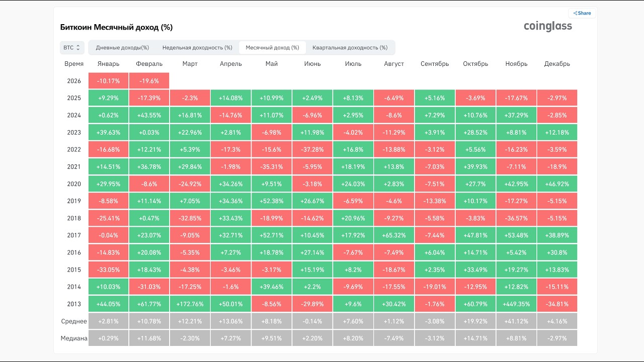This screenshot has height=362, width=644.
Task: Switch to Недельная доходность (%) tab
Action: pyautogui.click(x=197, y=48)
